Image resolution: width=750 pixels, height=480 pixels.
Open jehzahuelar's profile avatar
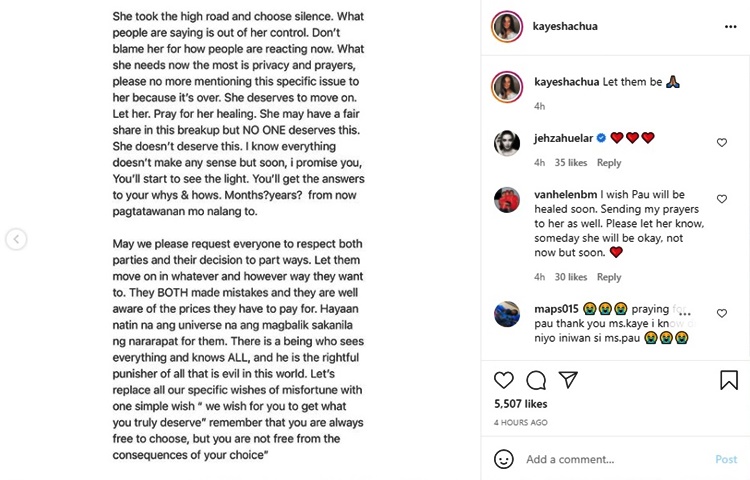coord(507,143)
